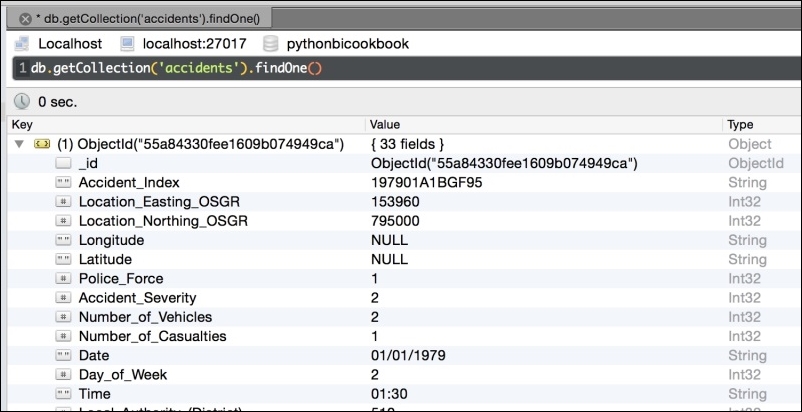Click the pythonbicookbook database icon

tap(270, 44)
